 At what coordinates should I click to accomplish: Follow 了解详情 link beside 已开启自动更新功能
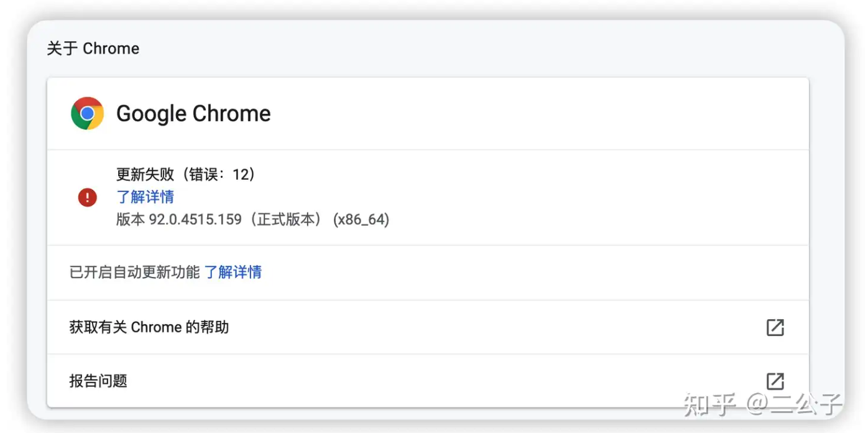pyautogui.click(x=233, y=272)
